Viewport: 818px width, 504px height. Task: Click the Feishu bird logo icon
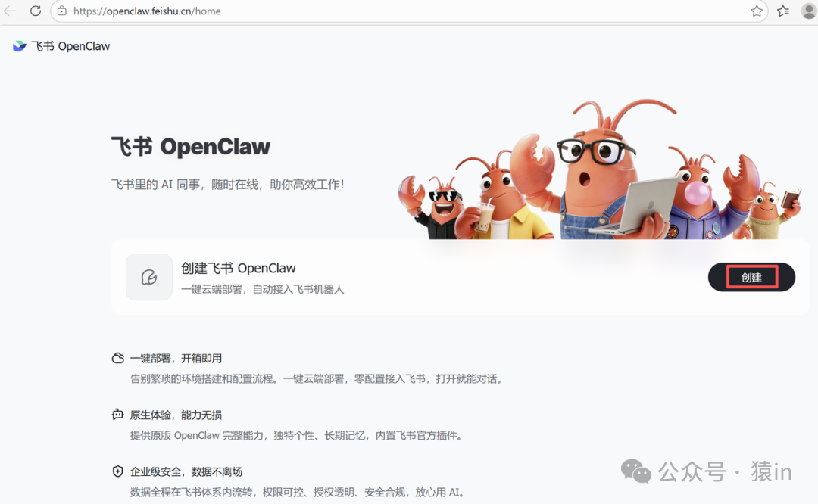click(x=19, y=46)
